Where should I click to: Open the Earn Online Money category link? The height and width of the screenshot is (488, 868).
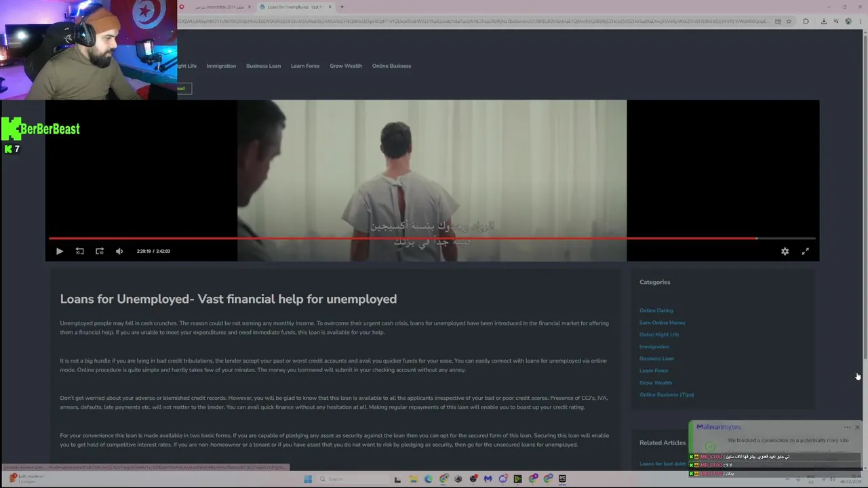[663, 323]
